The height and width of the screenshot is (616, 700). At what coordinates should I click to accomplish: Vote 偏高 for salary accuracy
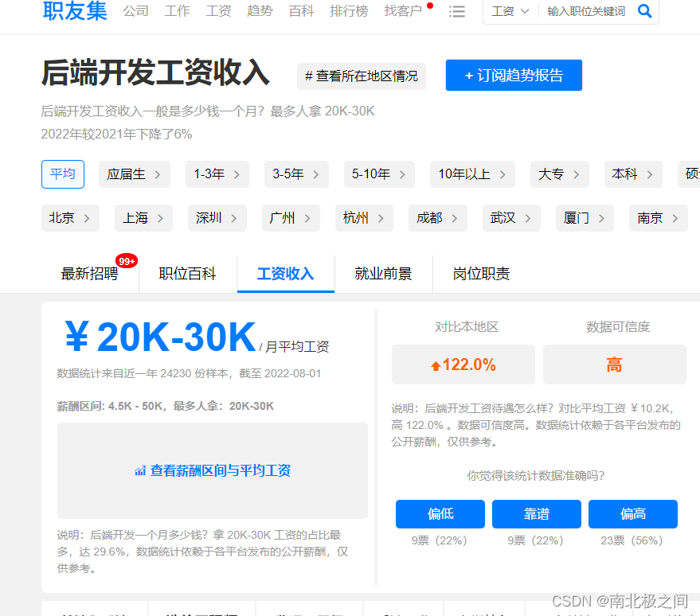tap(632, 513)
